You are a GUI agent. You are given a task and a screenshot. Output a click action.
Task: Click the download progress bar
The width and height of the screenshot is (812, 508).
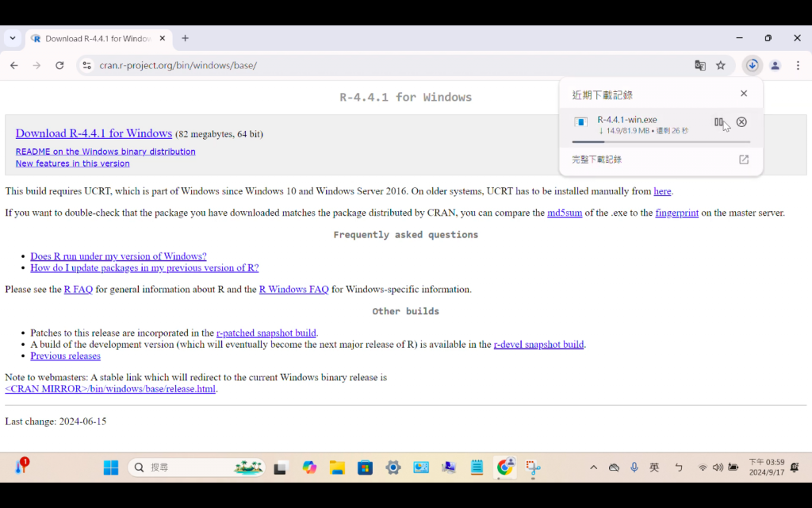point(661,141)
